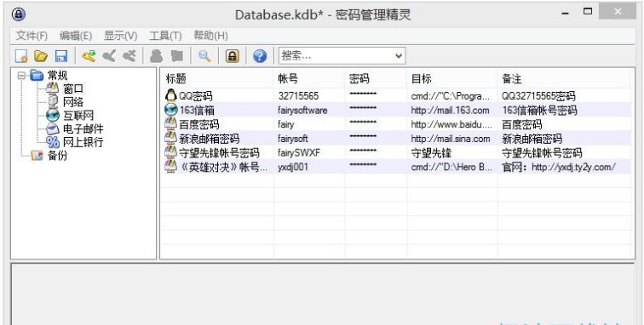Click the Delete entry key icon (grayed)
644x325 pixels.
129,56
